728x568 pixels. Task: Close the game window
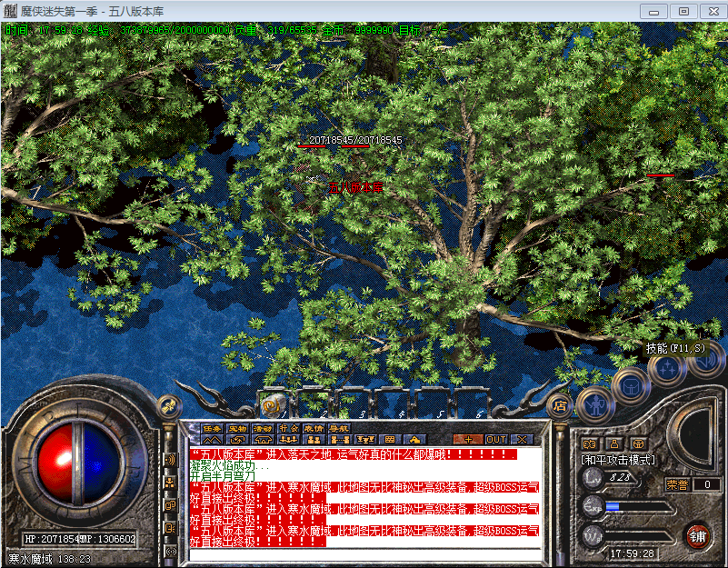tap(713, 12)
